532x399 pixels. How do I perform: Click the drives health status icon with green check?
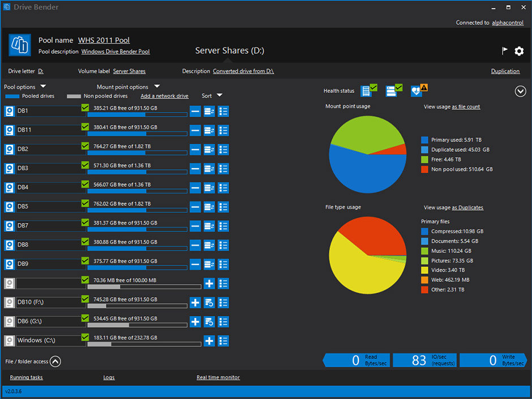393,90
